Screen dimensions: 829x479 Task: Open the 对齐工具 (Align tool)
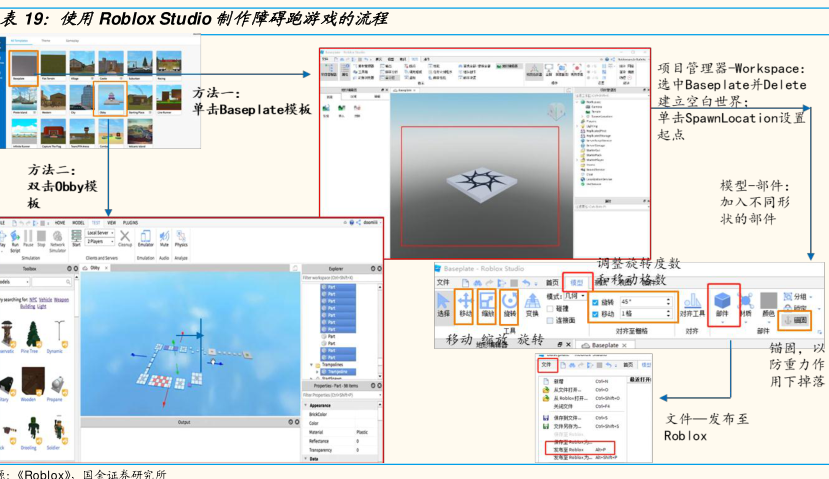click(x=692, y=305)
